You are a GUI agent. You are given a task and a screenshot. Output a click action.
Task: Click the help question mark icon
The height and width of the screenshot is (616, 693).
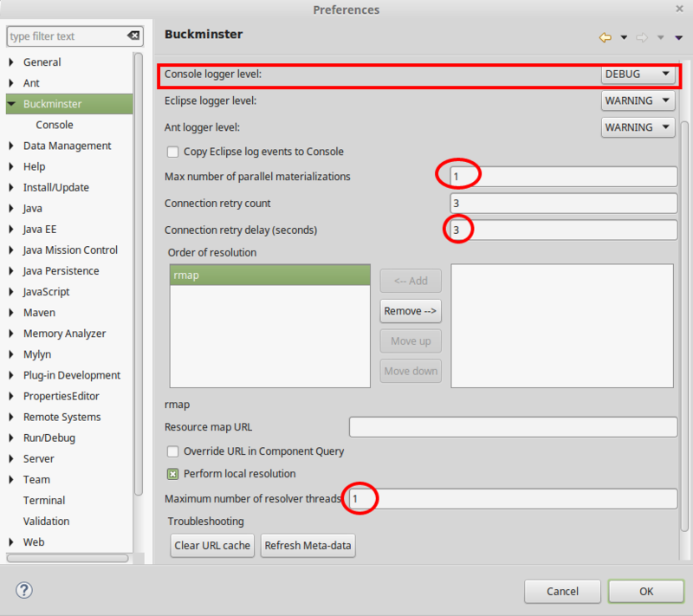(x=23, y=590)
